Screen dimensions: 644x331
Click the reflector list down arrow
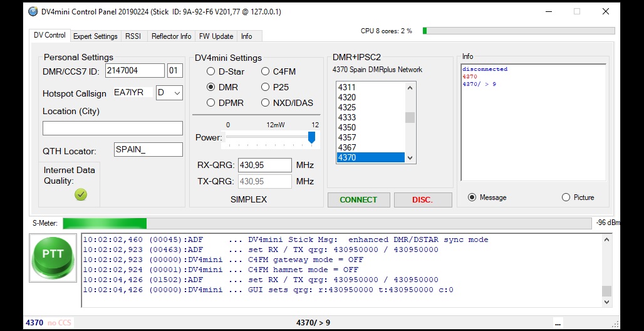click(x=410, y=157)
